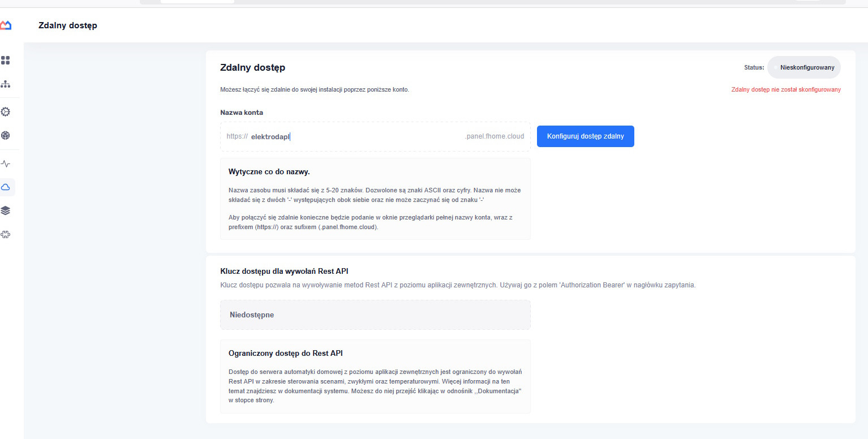Click the Konfiguruj dostęp zdalny button
Image resolution: width=868 pixels, height=439 pixels.
(x=585, y=136)
